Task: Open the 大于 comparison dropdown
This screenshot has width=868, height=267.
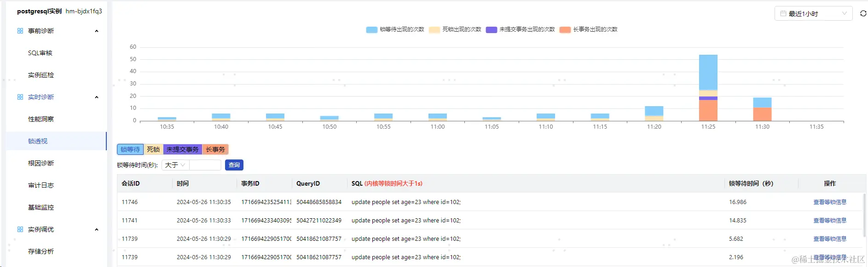Action: pyautogui.click(x=175, y=165)
